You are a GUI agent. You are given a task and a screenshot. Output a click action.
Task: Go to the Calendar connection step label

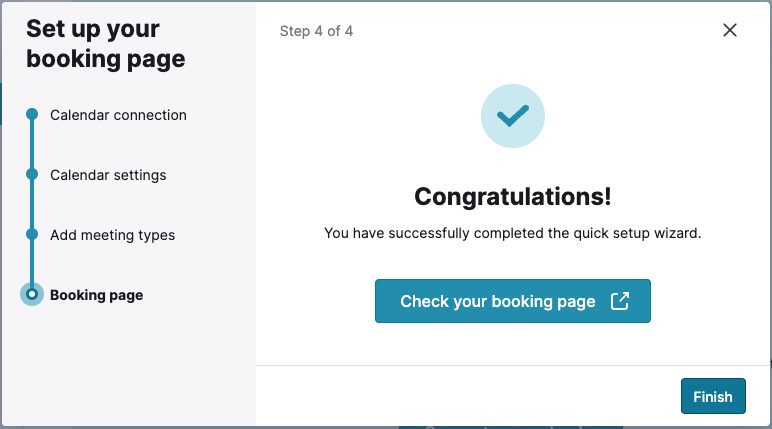click(x=118, y=115)
